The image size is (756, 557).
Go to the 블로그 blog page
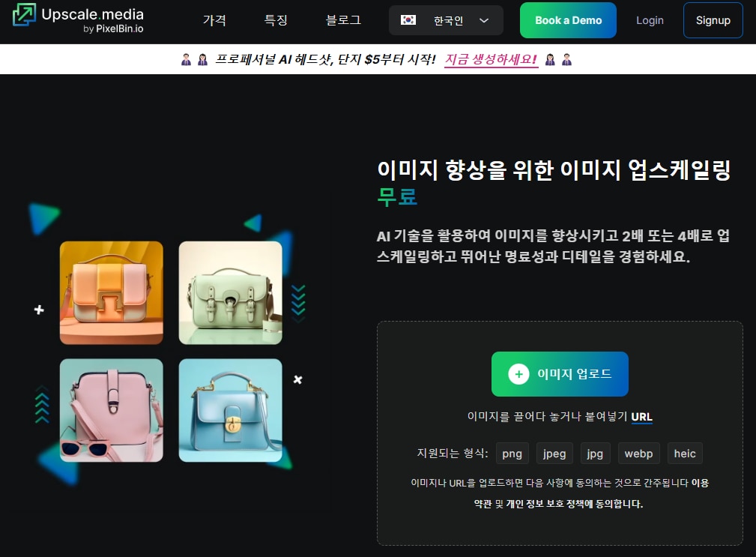point(343,20)
